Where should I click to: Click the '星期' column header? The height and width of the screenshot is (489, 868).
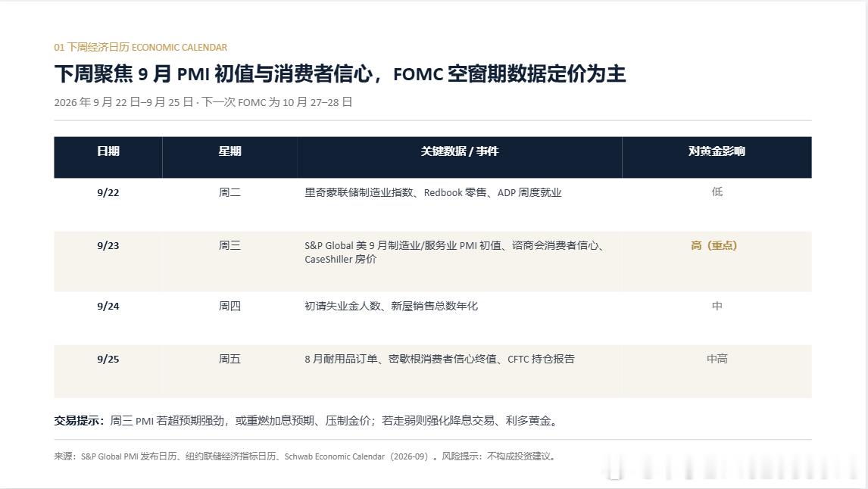tap(229, 151)
